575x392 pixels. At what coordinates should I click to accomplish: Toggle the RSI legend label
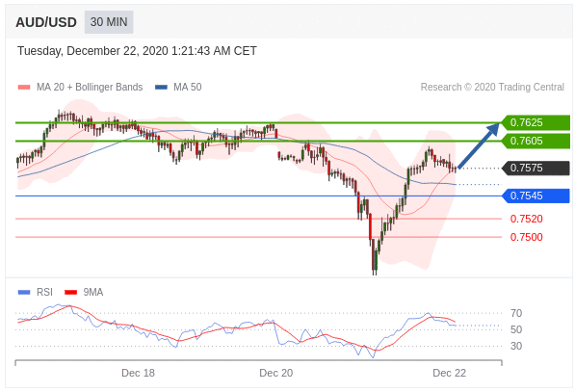click(44, 292)
